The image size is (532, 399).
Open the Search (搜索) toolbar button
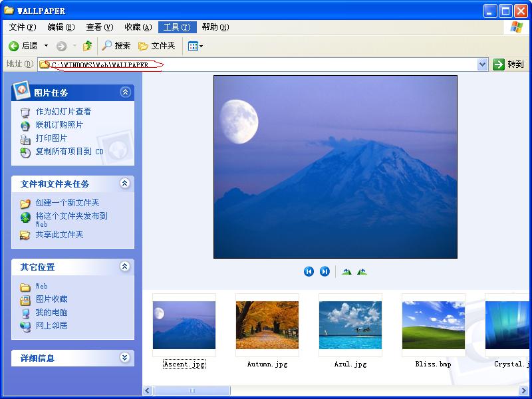[116, 46]
